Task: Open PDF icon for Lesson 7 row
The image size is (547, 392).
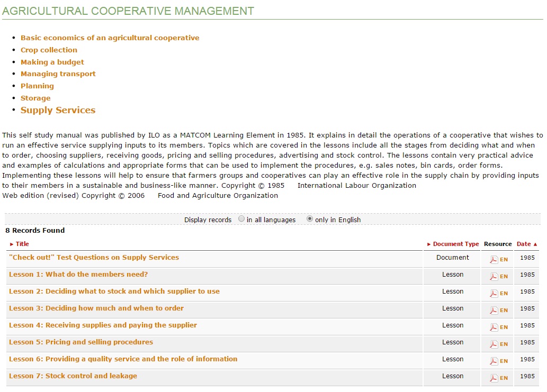Action: (x=494, y=378)
